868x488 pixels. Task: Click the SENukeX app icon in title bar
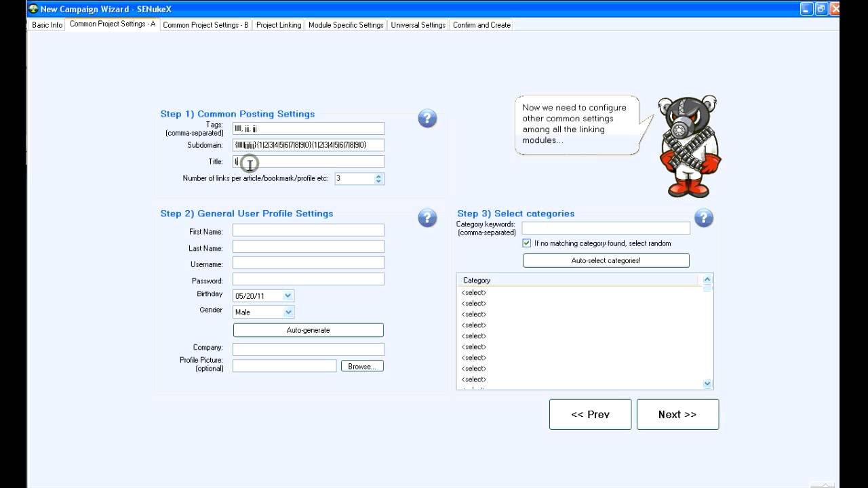coord(33,9)
